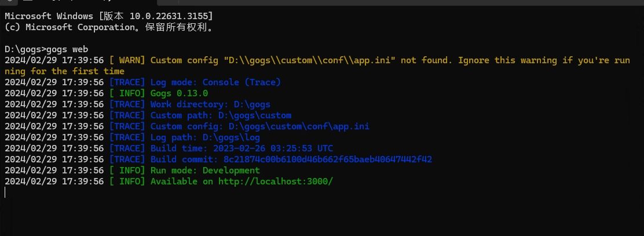Click the Microsoft Corporation copyright line
This screenshot has width=644, height=236.
click(108, 27)
